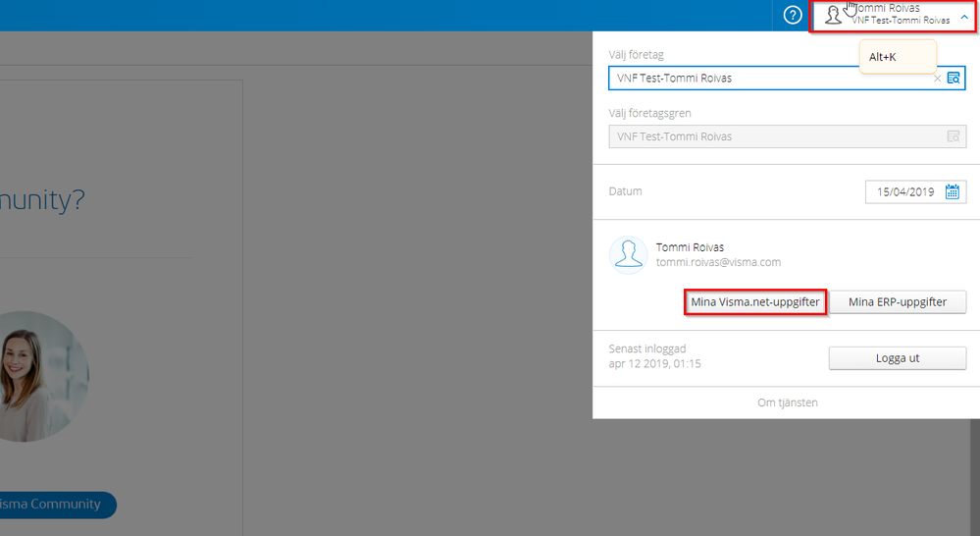Clear the Välj företag field with X
This screenshot has width=980, height=536.
pyautogui.click(x=937, y=79)
